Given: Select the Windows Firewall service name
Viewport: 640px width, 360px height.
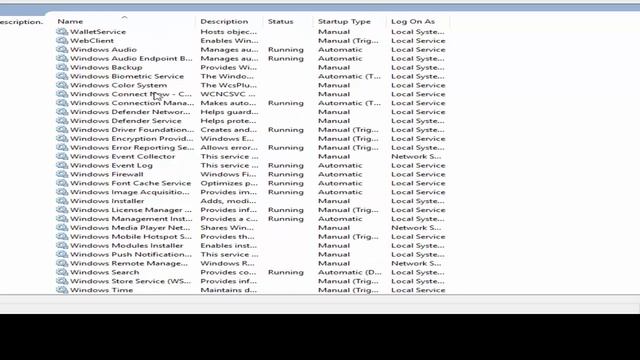Looking at the screenshot, I should (107, 174).
